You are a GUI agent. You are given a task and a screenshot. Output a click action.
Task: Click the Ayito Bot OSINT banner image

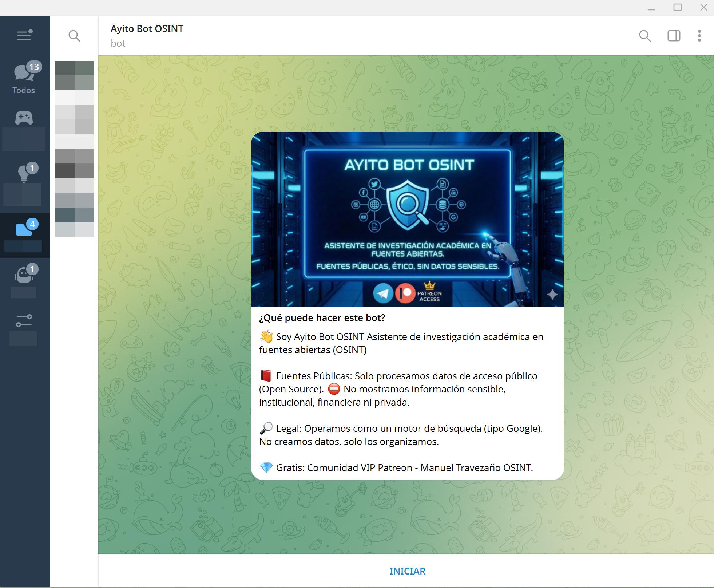pyautogui.click(x=408, y=220)
